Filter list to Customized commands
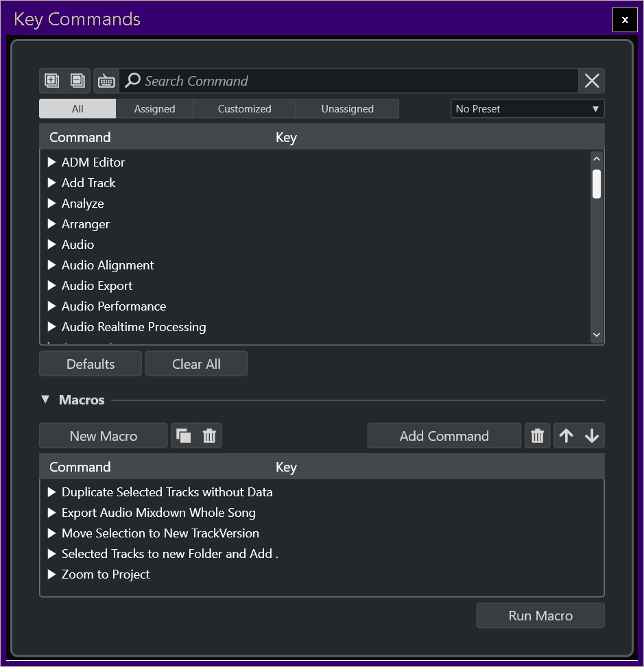 244,109
